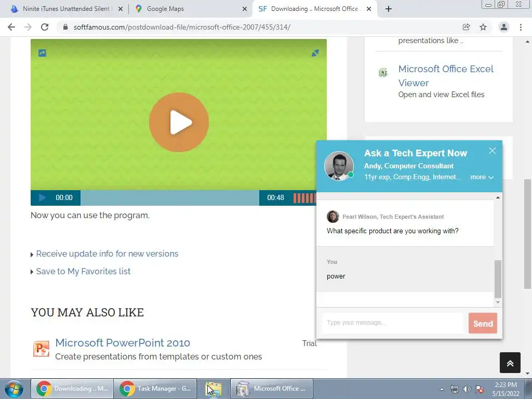Click the network tray icon

[x=454, y=389]
